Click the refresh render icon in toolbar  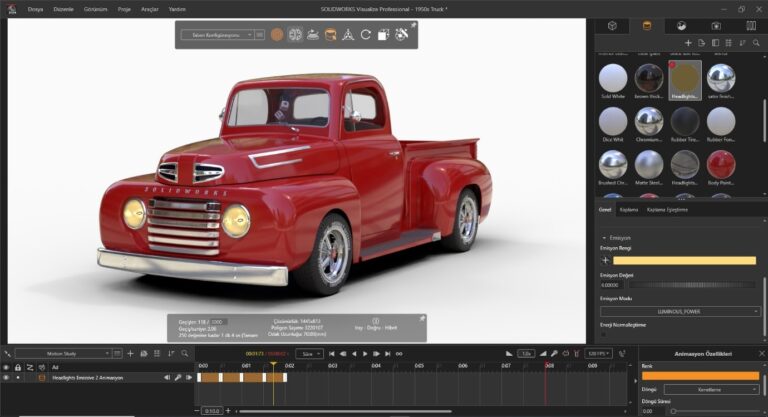pyautogui.click(x=366, y=34)
